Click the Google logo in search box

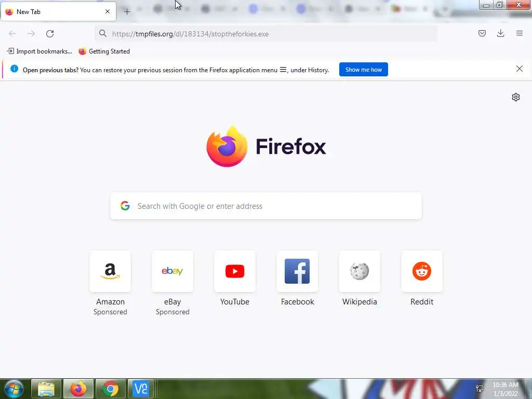[x=125, y=206]
